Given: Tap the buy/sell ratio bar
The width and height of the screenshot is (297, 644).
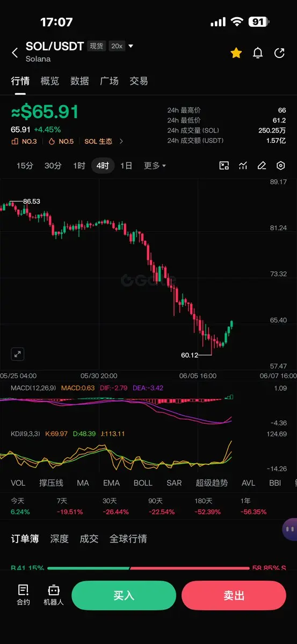Looking at the screenshot, I should [x=148, y=568].
